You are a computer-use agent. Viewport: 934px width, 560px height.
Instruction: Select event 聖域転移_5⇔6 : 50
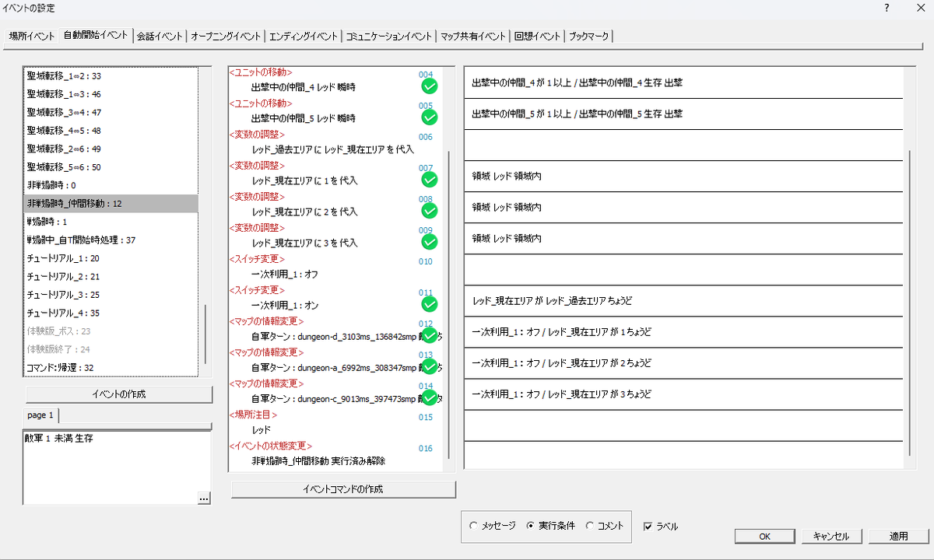[111, 167]
